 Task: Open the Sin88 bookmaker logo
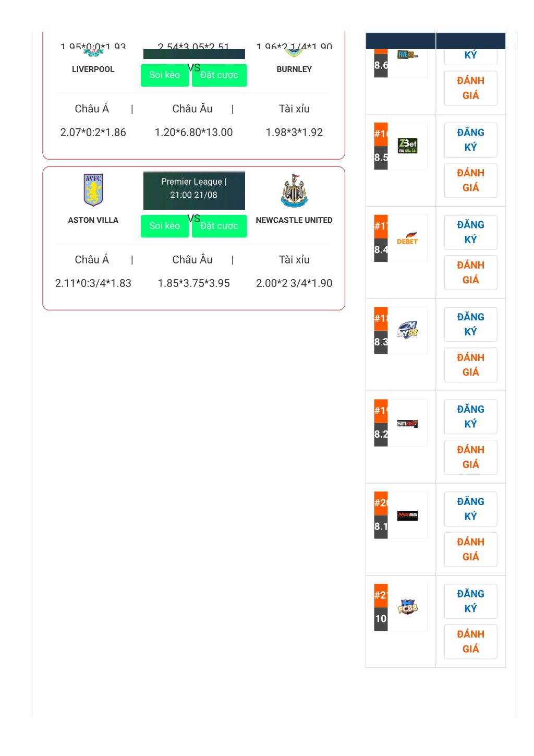(407, 423)
